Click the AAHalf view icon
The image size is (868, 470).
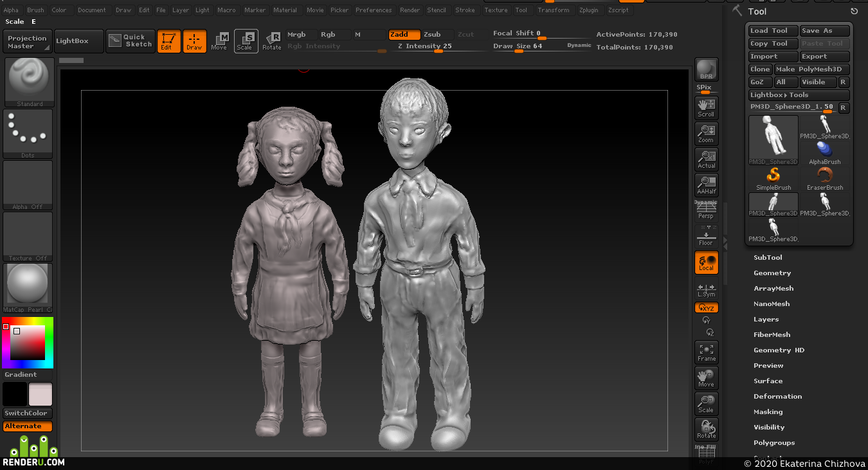pyautogui.click(x=706, y=185)
